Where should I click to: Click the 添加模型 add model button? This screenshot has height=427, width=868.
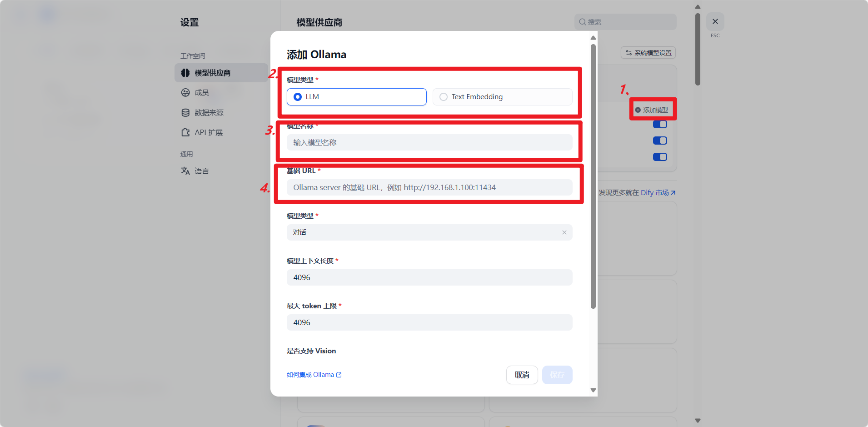point(652,110)
